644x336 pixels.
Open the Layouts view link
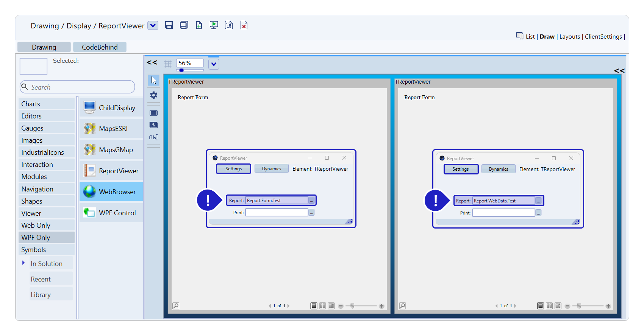click(x=569, y=37)
